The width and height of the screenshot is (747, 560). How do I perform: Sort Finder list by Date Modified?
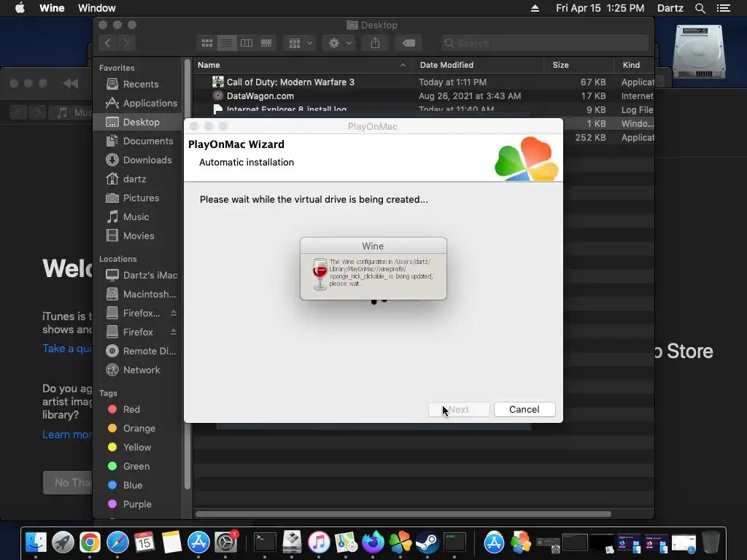point(477,65)
